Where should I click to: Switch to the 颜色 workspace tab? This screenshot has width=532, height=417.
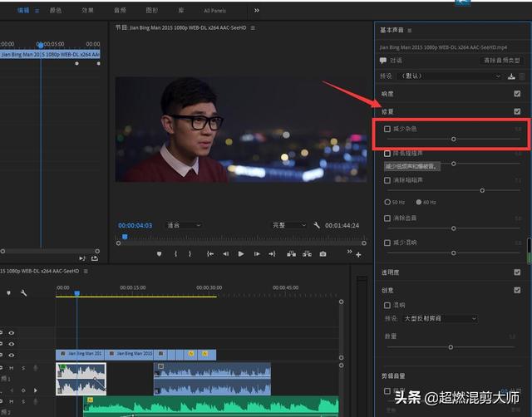[x=56, y=11]
